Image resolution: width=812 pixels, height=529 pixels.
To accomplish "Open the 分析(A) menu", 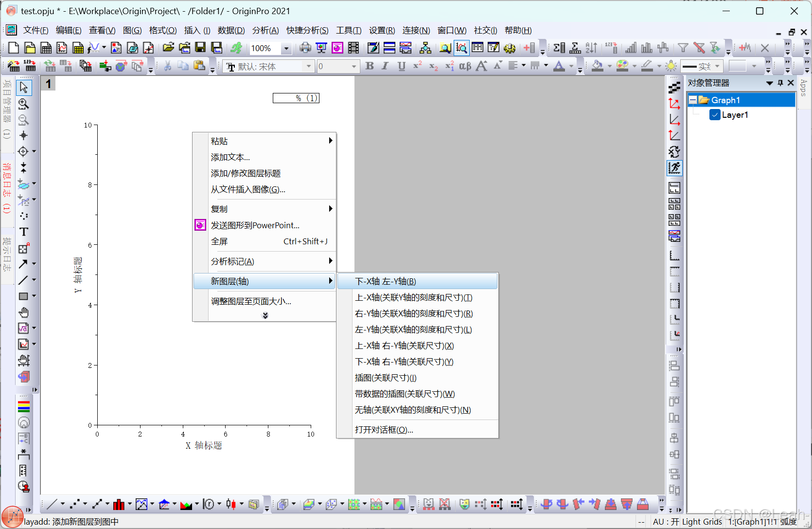I will pos(265,30).
